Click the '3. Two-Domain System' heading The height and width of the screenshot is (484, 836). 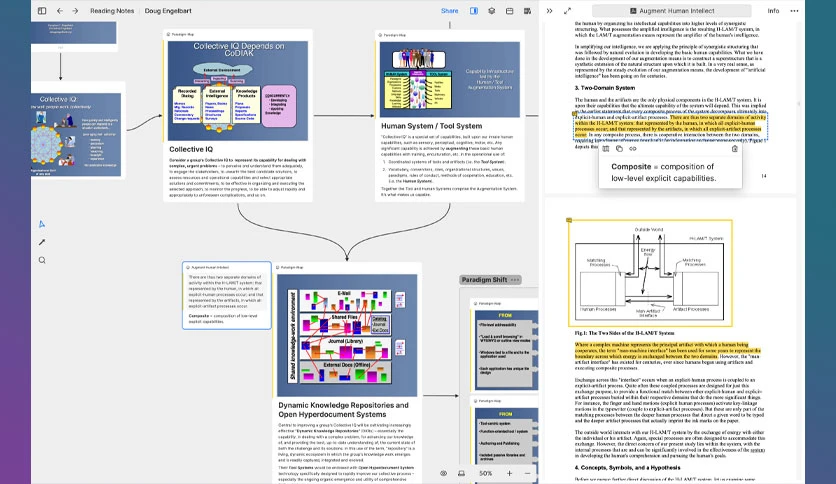(605, 88)
